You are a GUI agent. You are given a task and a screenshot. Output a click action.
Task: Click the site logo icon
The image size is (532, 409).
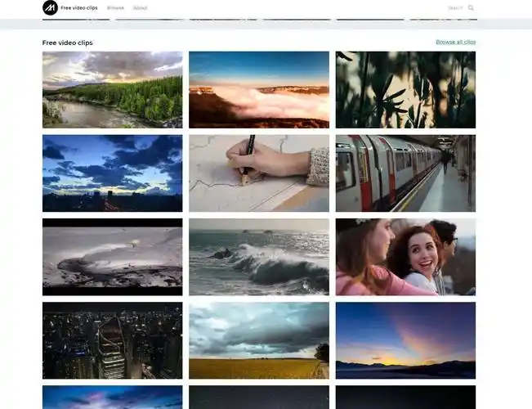click(x=50, y=8)
